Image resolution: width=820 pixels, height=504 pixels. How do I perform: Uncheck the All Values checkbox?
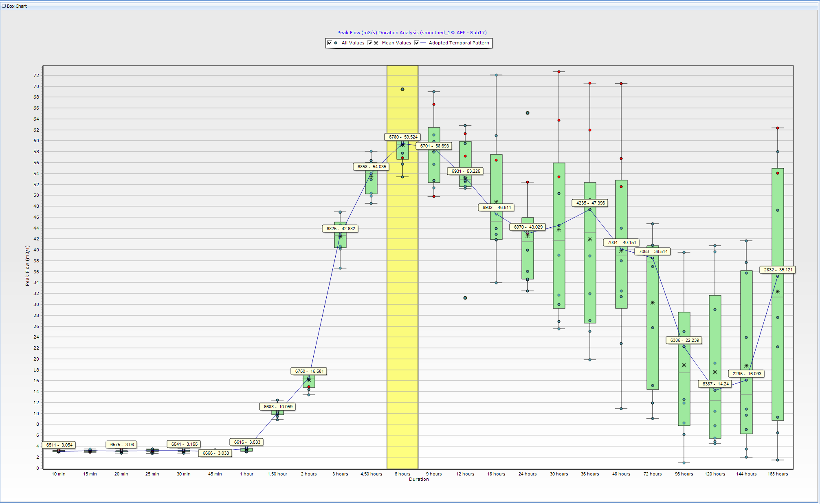(330, 43)
